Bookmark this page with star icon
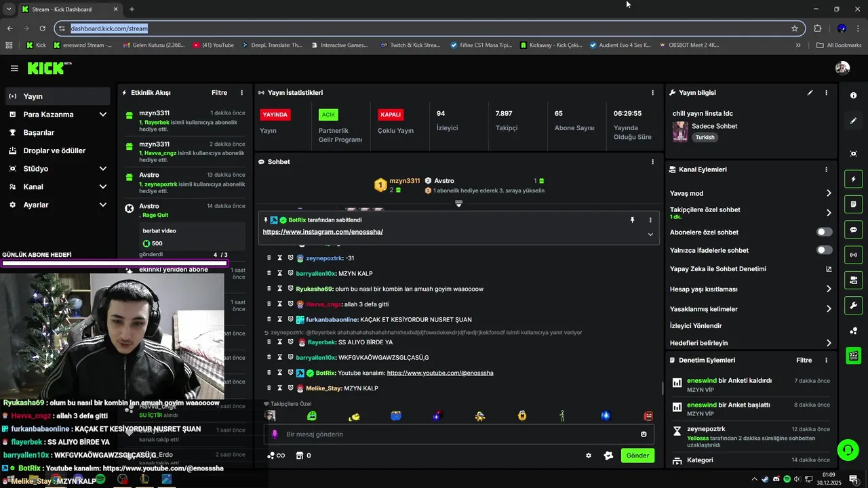Screen dimensions: 868x488 coord(795,28)
